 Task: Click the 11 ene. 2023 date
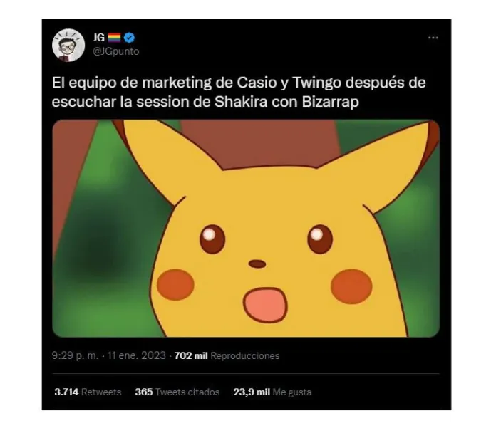pyautogui.click(x=137, y=355)
